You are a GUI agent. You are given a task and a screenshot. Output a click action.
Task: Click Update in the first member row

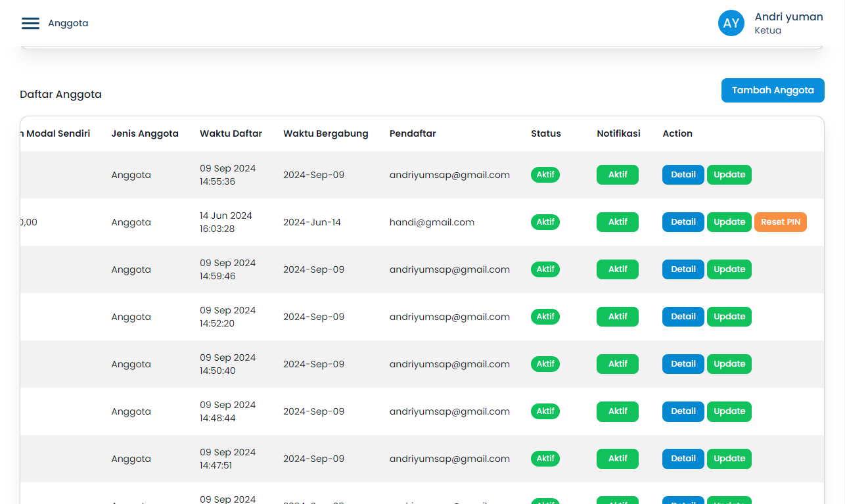729,174
